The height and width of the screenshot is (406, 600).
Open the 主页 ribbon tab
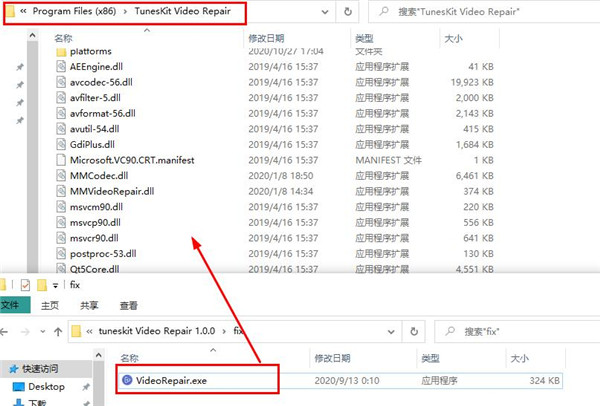click(50, 305)
